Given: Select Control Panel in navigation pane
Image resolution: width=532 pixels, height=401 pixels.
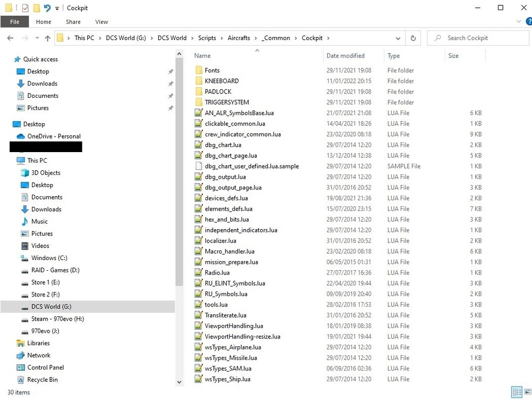Looking at the screenshot, I should pos(45,367).
